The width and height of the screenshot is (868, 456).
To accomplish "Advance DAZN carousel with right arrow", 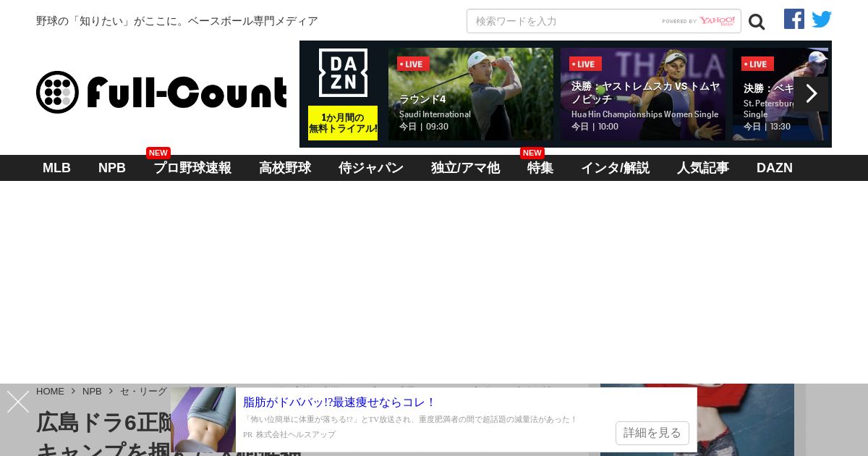I will tap(811, 94).
